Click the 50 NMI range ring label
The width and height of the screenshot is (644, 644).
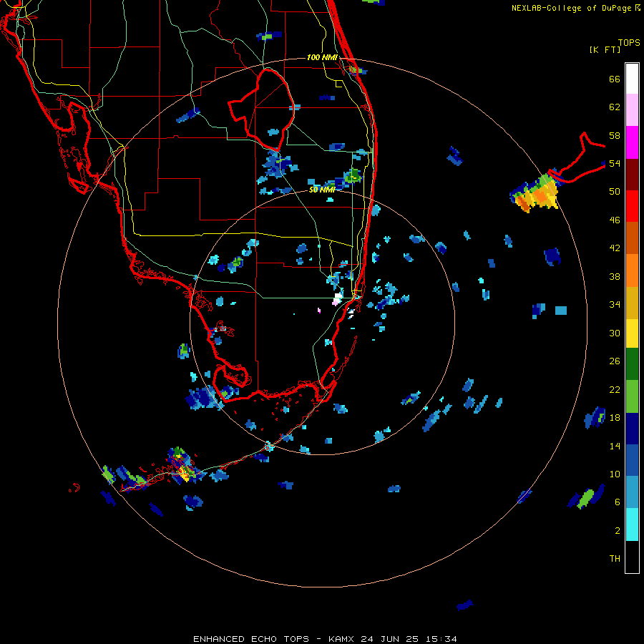[x=321, y=190]
